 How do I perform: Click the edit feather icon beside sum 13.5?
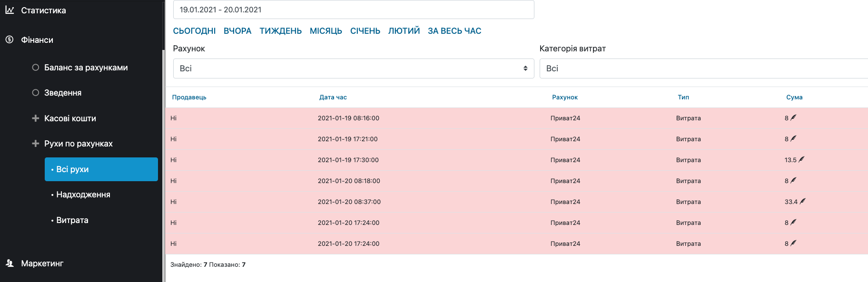801,159
